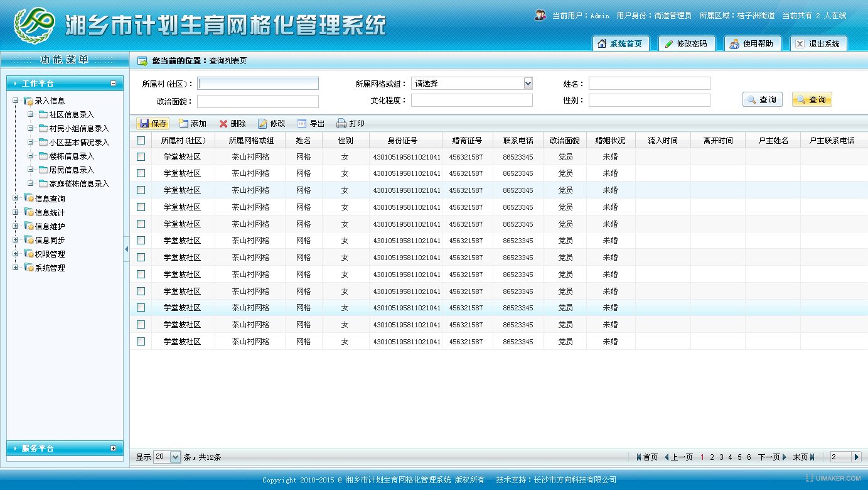This screenshot has height=490, width=868.
Task: Click the 打印 print toolbar button
Action: [x=350, y=124]
